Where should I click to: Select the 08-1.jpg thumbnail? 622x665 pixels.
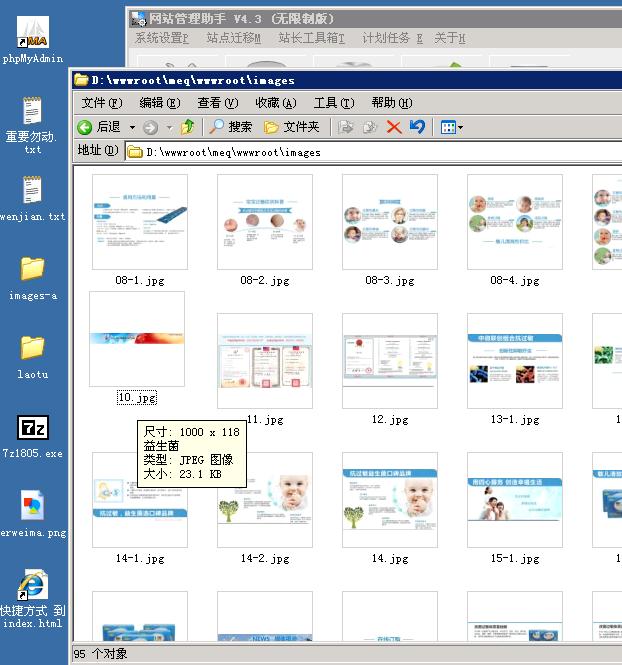(x=139, y=222)
